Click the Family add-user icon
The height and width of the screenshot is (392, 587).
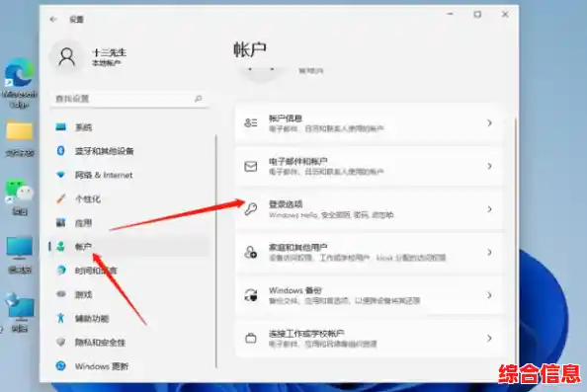click(250, 252)
